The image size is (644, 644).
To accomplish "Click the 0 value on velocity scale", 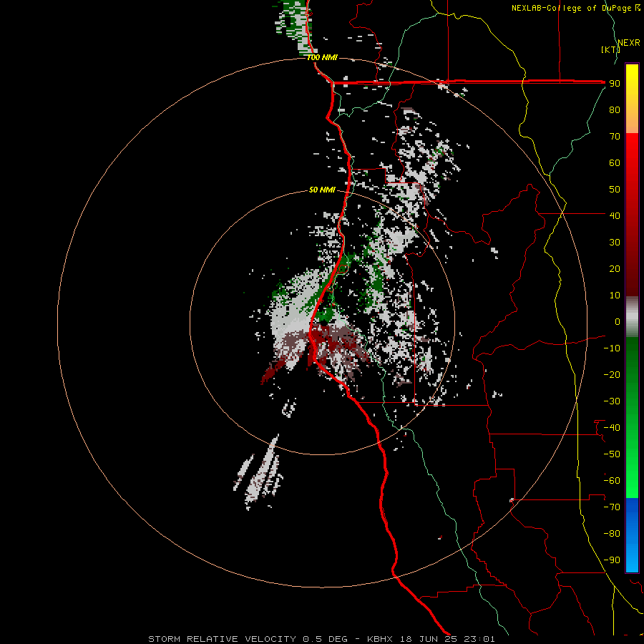I will click(x=618, y=321).
